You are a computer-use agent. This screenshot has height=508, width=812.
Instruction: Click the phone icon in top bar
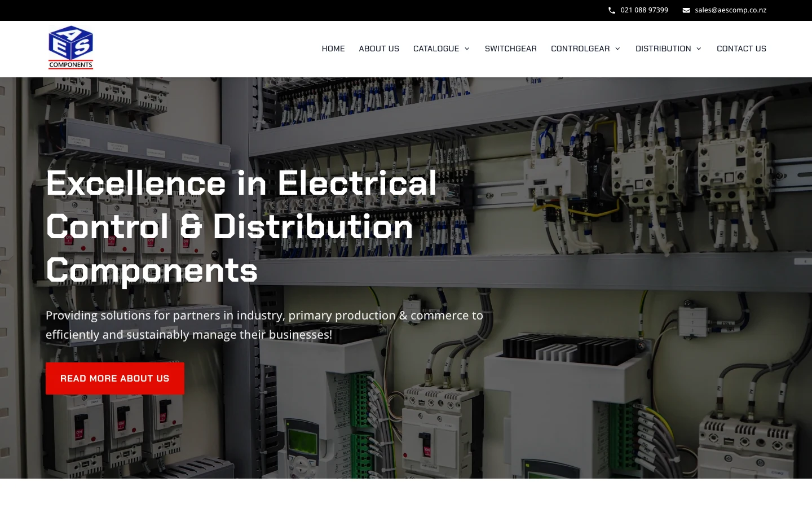point(612,10)
